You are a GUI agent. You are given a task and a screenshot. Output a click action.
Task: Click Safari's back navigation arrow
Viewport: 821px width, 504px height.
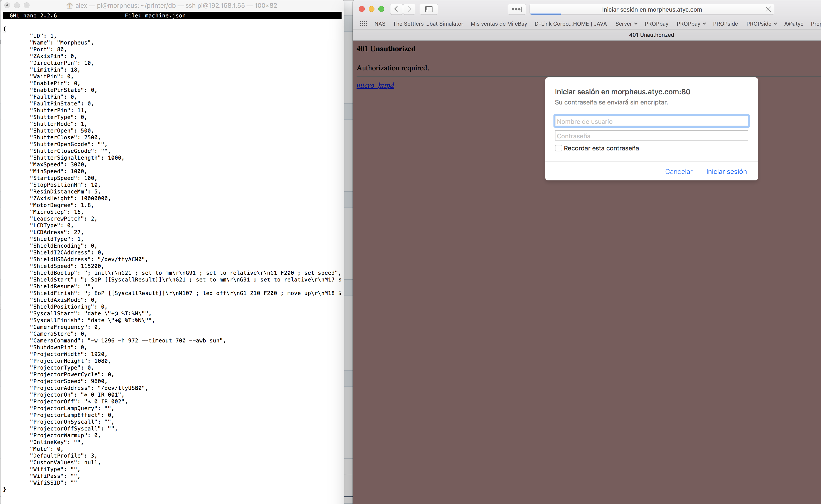[396, 9]
